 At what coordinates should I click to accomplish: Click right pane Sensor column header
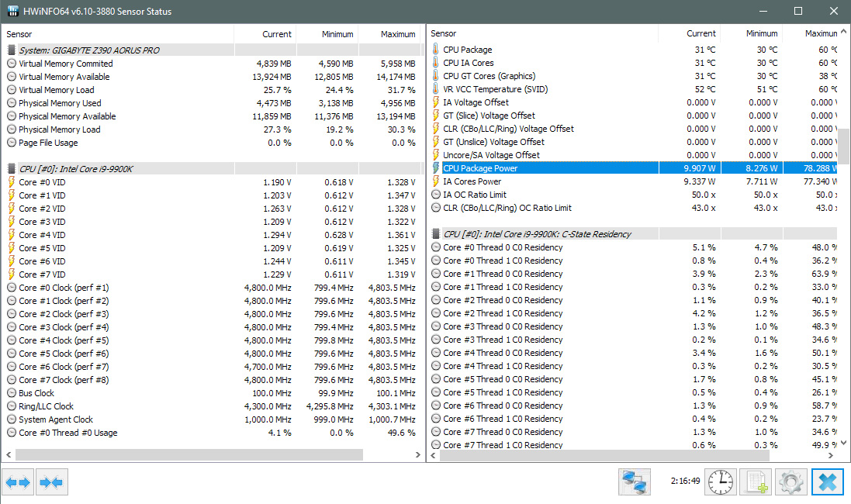542,33
